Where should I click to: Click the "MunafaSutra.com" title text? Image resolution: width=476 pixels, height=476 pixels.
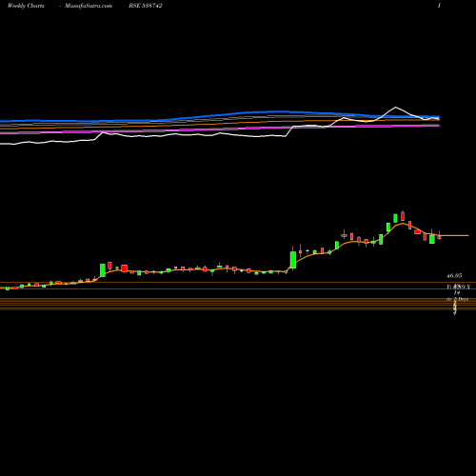point(89,6)
